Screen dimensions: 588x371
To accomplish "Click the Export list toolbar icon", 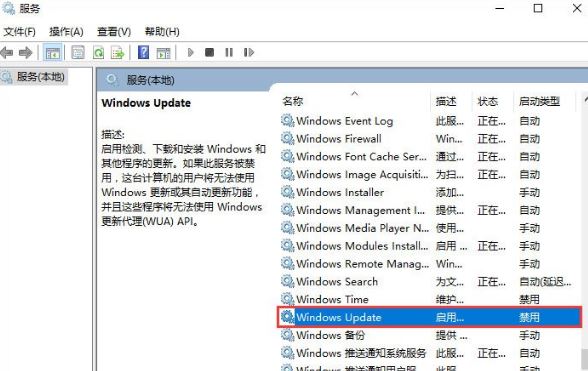I will [117, 53].
